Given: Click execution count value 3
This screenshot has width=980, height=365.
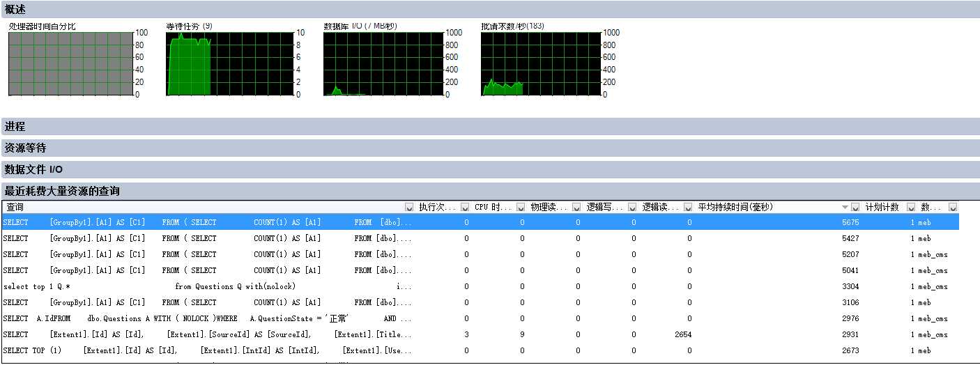Looking at the screenshot, I should coord(466,334).
